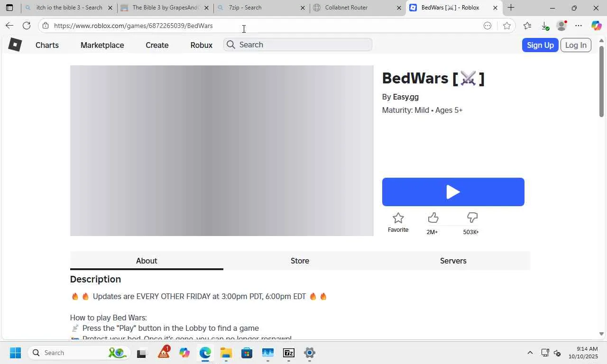Click the Roblox Search input field
This screenshot has width=607, height=364.
tap(298, 45)
